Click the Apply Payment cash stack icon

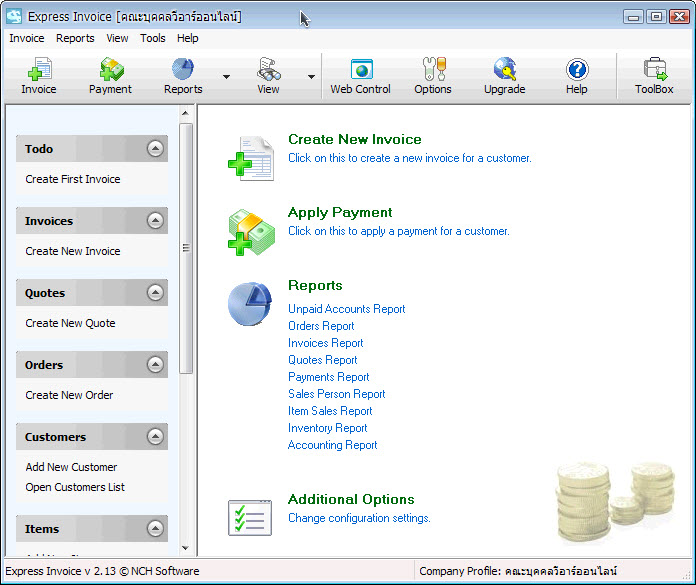tap(251, 232)
